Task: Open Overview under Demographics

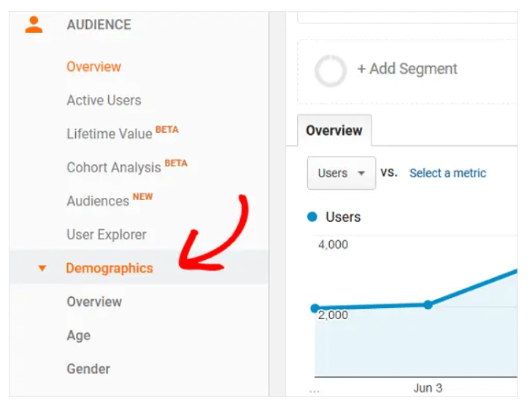Action: [x=94, y=301]
